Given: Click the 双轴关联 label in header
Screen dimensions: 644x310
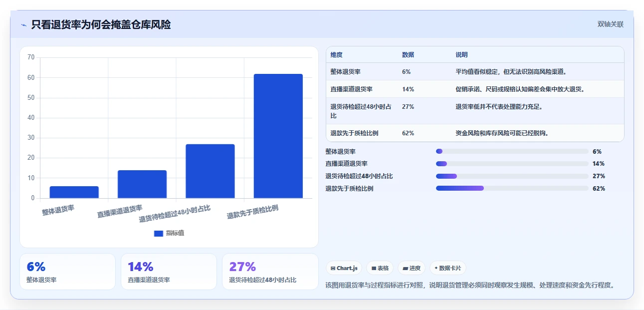Looking at the screenshot, I should coord(611,24).
